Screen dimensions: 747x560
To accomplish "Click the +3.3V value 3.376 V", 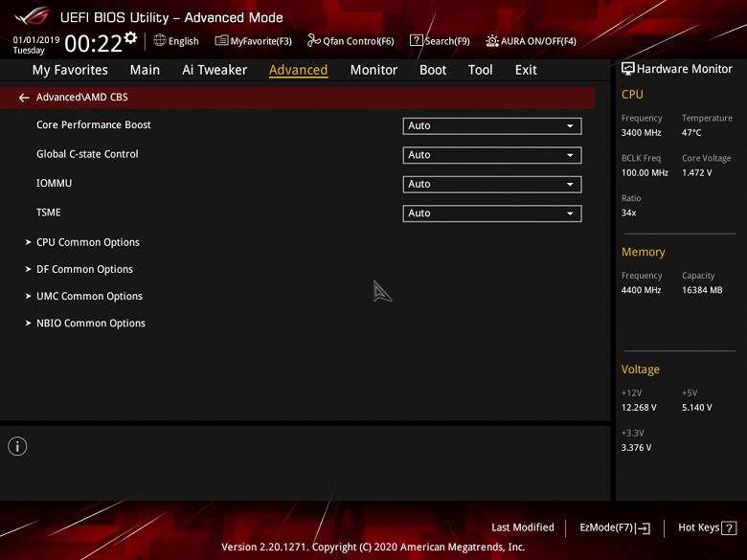I will click(636, 448).
